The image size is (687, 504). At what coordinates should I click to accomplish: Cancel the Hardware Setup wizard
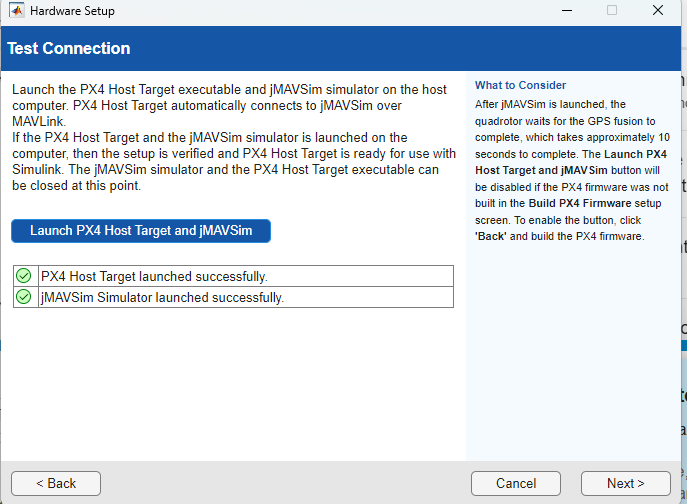516,483
